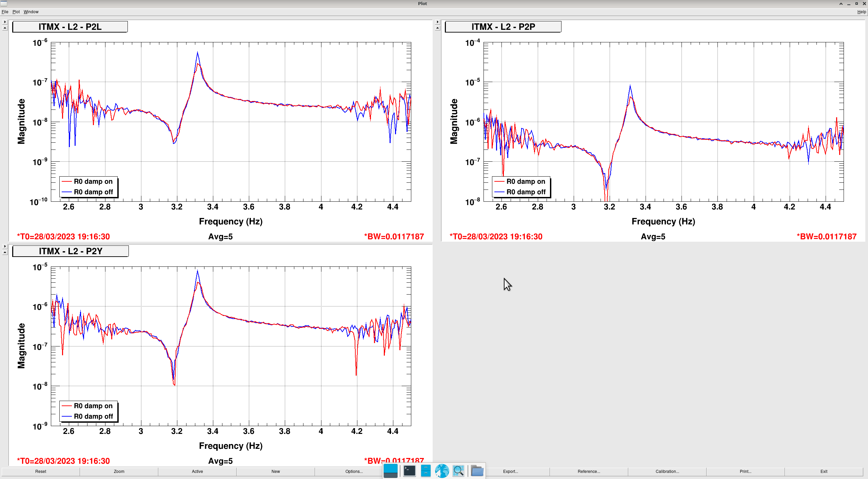Click the Reset button

(x=41, y=472)
